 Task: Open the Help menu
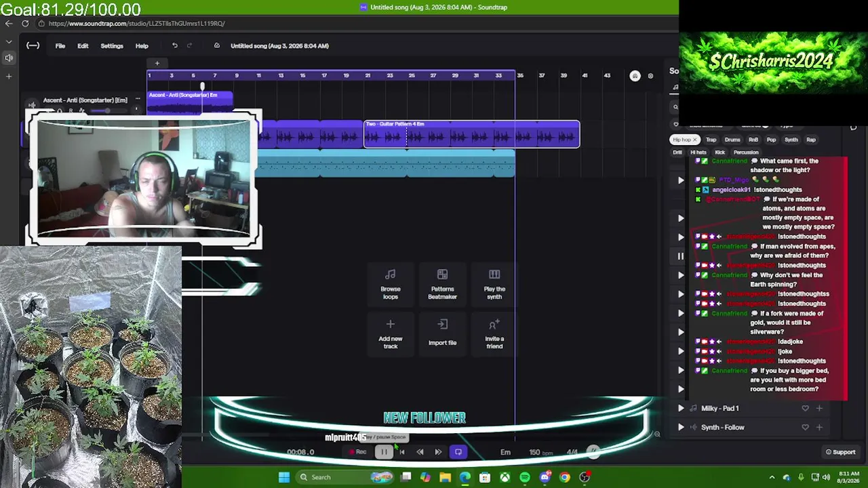click(142, 45)
